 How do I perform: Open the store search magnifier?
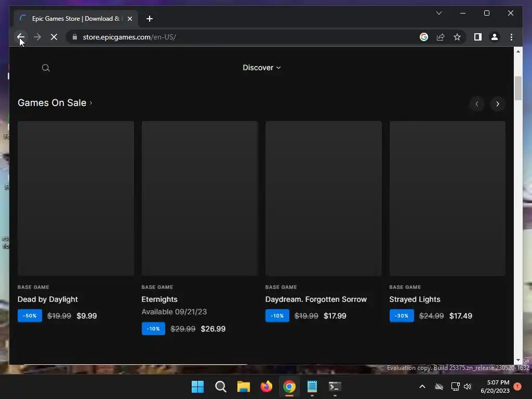46,68
